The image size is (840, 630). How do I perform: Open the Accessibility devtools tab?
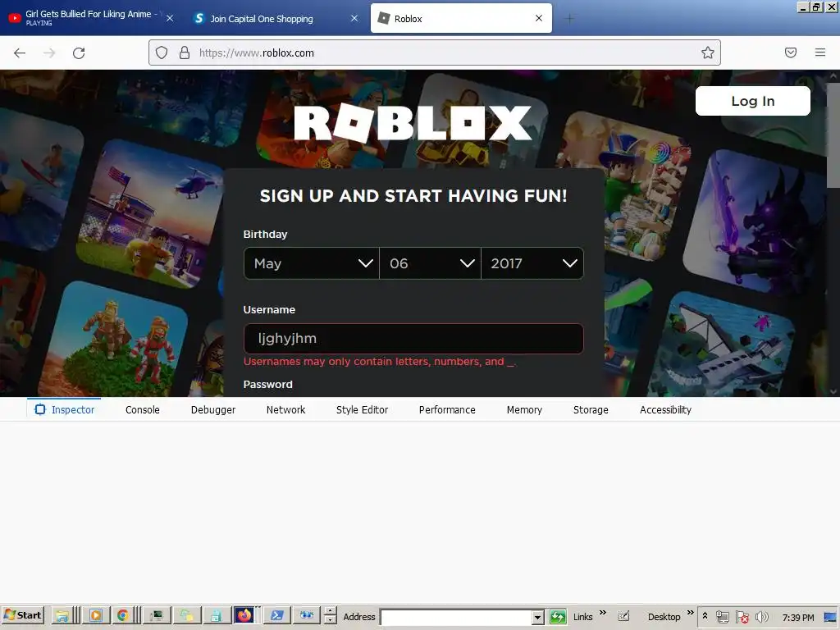665,410
